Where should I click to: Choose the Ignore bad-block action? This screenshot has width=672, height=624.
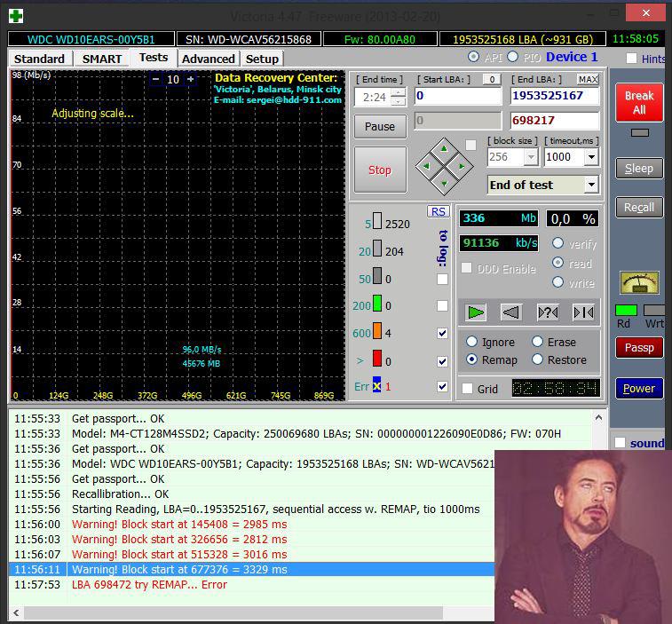point(471,342)
